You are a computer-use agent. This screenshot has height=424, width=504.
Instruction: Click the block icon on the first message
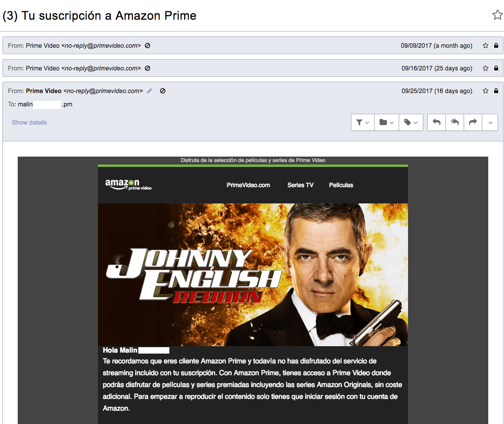tap(148, 46)
